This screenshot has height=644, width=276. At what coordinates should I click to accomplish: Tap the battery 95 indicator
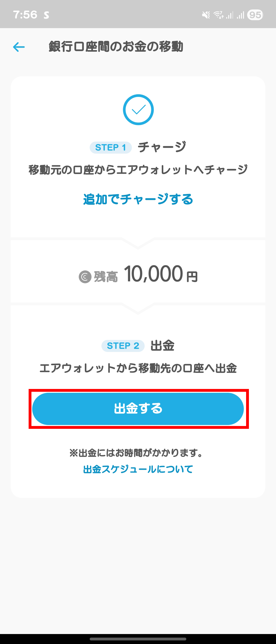(255, 15)
